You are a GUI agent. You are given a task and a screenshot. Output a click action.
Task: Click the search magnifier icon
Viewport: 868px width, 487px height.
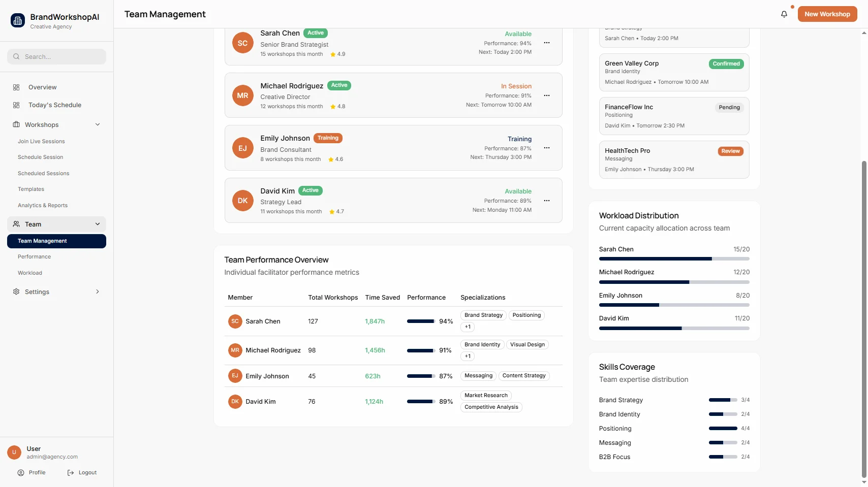pos(16,56)
